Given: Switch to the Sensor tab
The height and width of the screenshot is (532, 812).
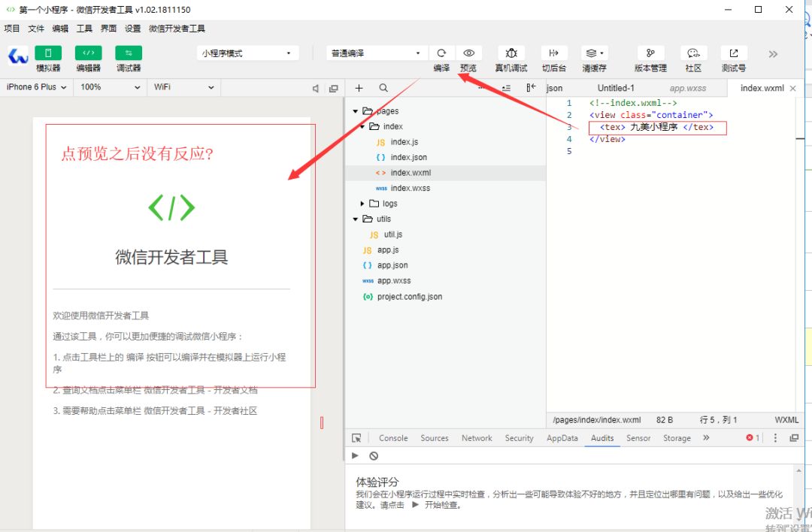Looking at the screenshot, I should [x=638, y=438].
